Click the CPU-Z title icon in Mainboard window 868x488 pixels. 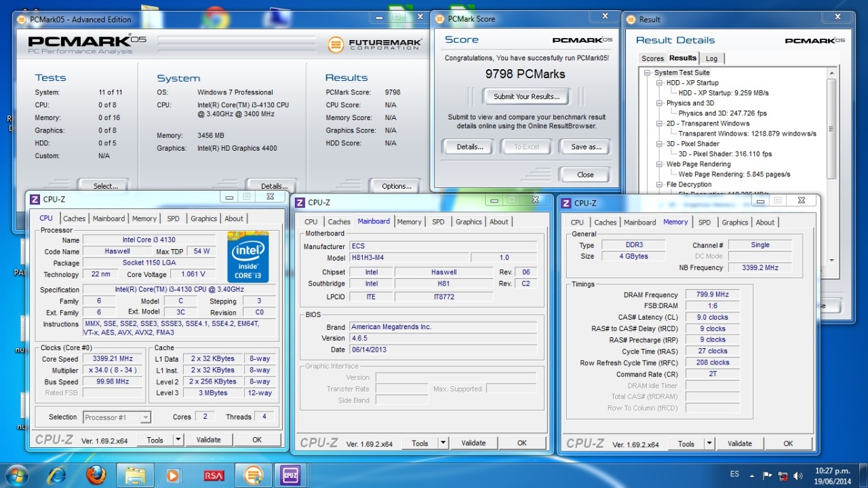[x=300, y=202]
